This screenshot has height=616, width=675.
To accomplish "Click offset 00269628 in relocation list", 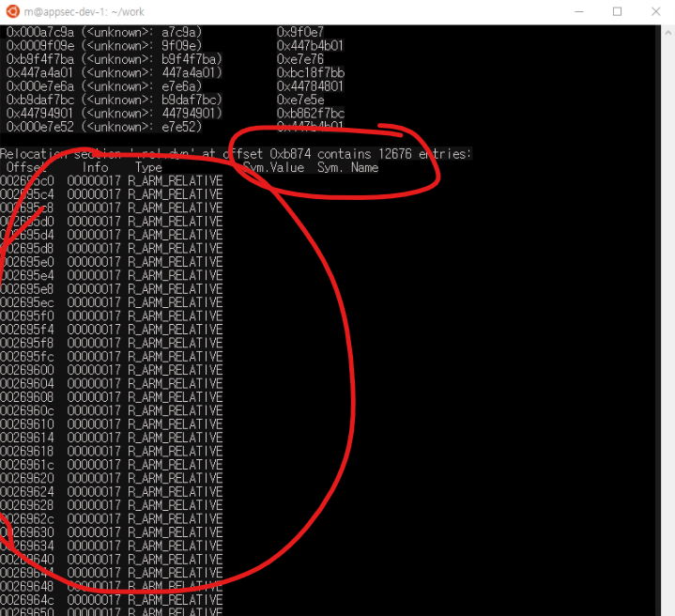I will 27,505.
